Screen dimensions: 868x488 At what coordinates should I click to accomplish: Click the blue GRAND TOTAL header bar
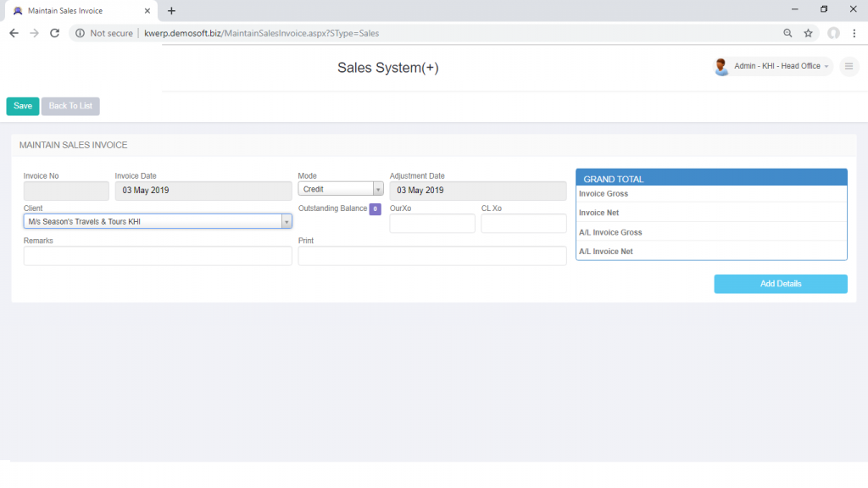(711, 178)
